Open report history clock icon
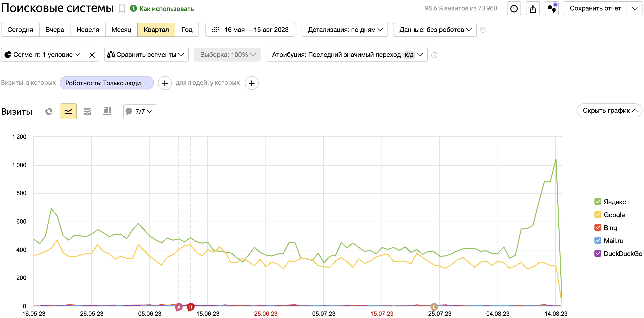 point(514,8)
